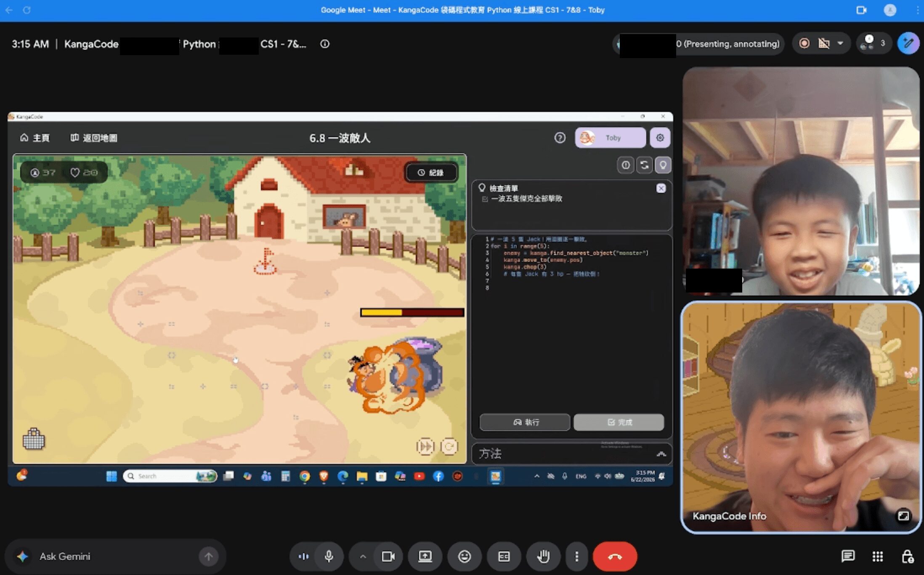924x575 pixels.
Task: Click the red flag marker on path
Action: pos(266,261)
